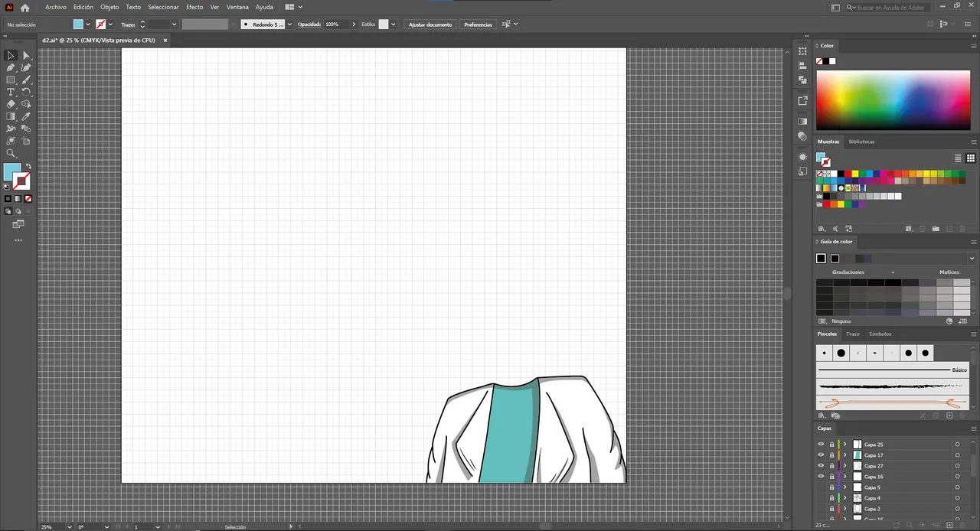Select the Eraser tool
This screenshot has width=980, height=531.
[x=11, y=104]
